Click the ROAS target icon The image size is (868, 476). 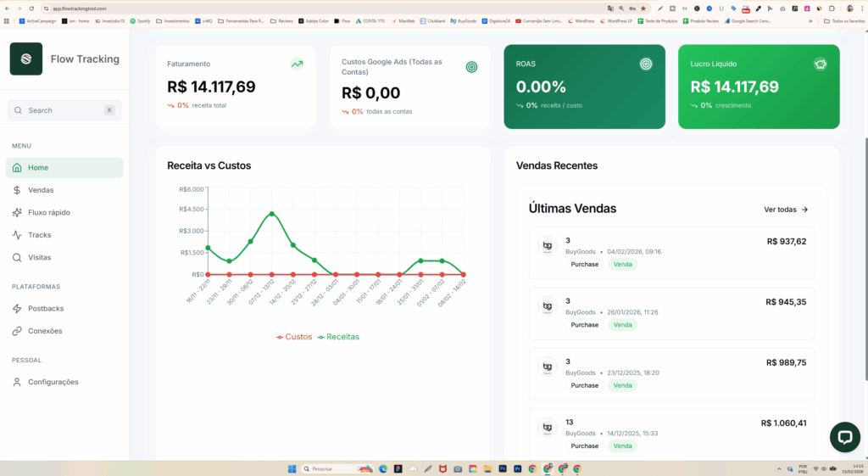pos(646,64)
